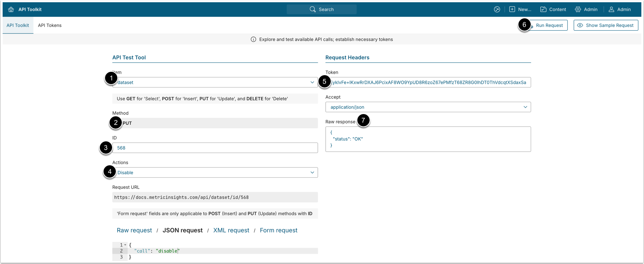The height and width of the screenshot is (264, 644).
Task: Click the magnifier icon in the search bar
Action: tap(313, 9)
